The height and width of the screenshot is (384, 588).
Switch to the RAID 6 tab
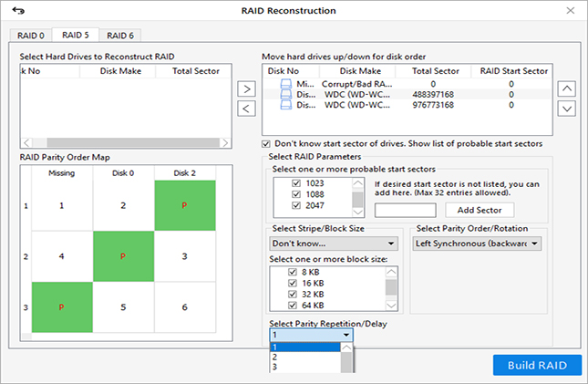(x=120, y=36)
